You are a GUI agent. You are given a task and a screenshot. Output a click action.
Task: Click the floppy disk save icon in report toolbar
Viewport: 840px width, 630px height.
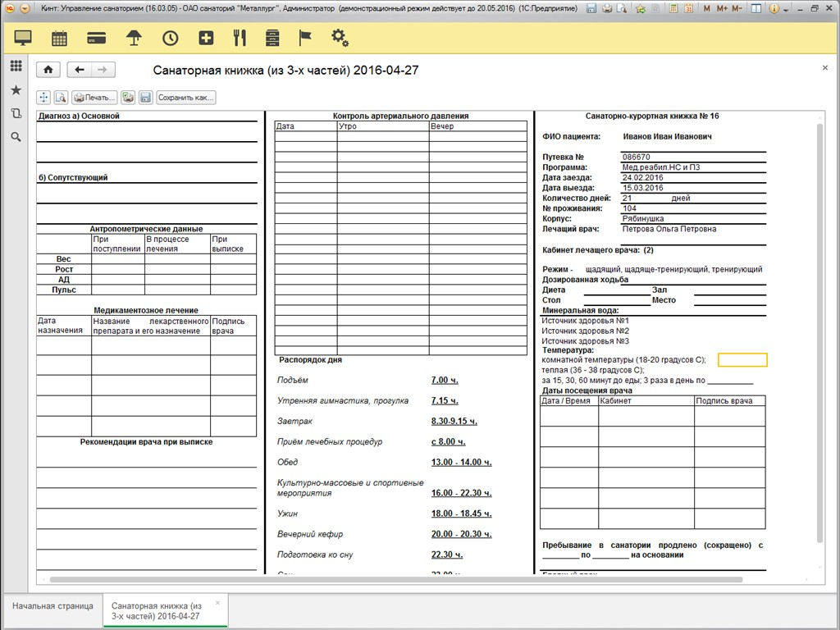[145, 98]
